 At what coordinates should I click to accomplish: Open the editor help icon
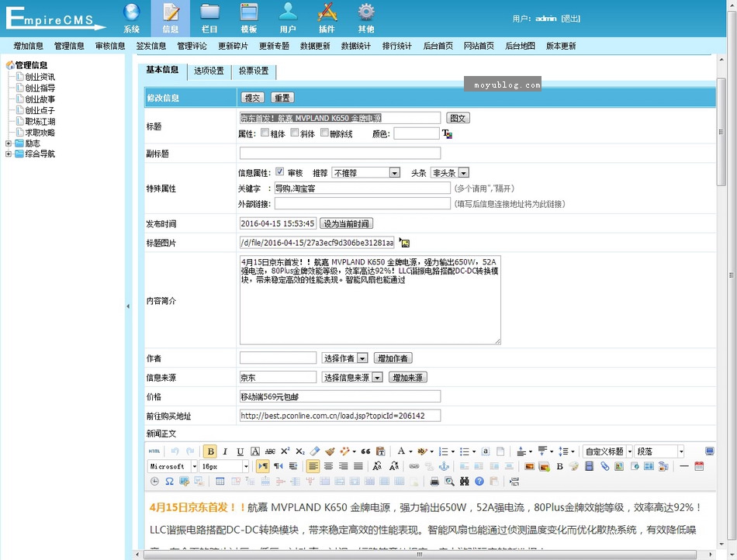(x=479, y=482)
